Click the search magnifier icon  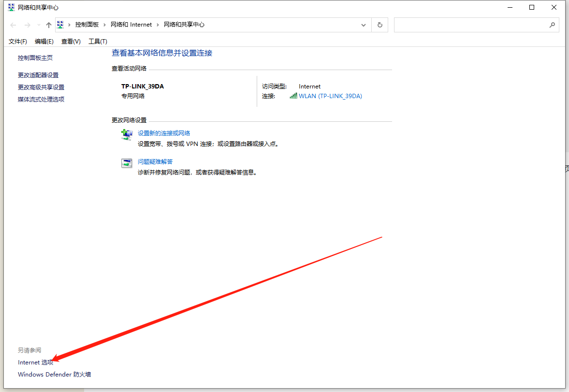pos(552,25)
